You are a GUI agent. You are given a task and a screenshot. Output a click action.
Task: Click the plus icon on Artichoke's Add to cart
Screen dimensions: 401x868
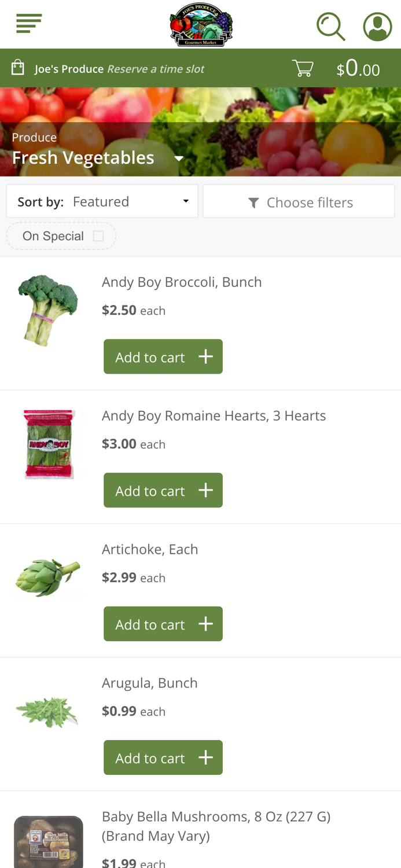tap(205, 624)
